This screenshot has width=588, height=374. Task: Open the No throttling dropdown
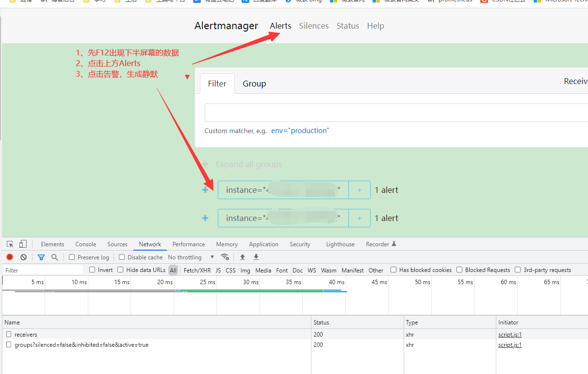tap(191, 257)
